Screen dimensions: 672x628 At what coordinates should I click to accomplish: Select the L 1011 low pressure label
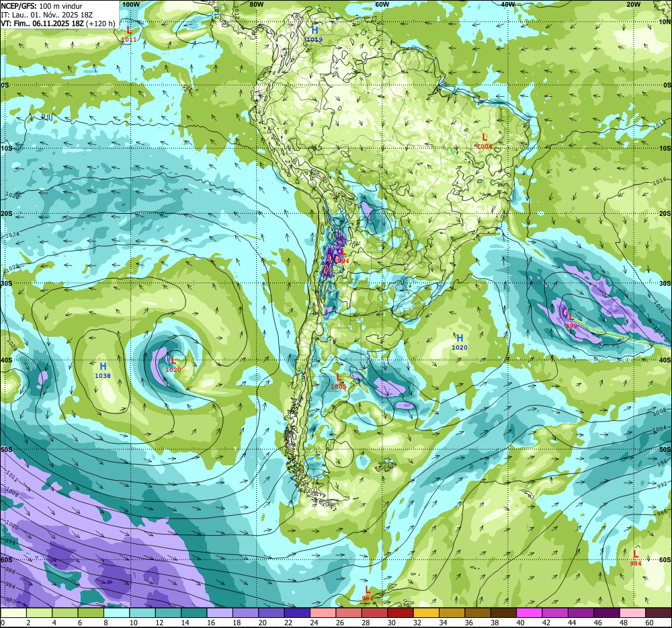click(x=129, y=34)
